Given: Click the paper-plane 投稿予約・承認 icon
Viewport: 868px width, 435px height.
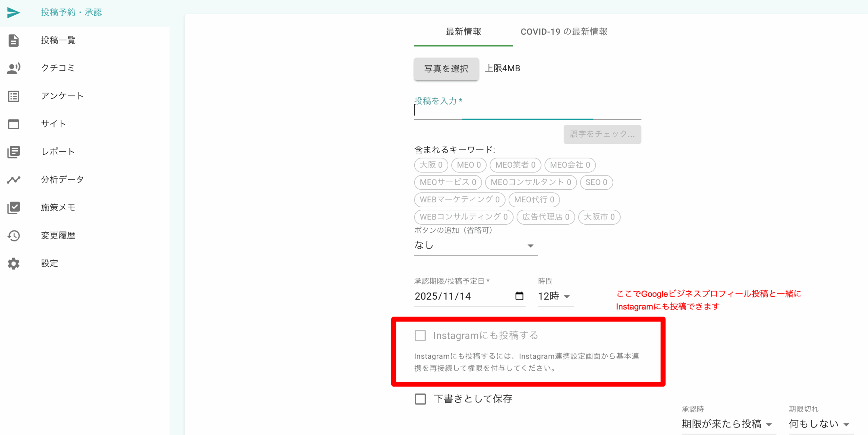Looking at the screenshot, I should (x=14, y=13).
